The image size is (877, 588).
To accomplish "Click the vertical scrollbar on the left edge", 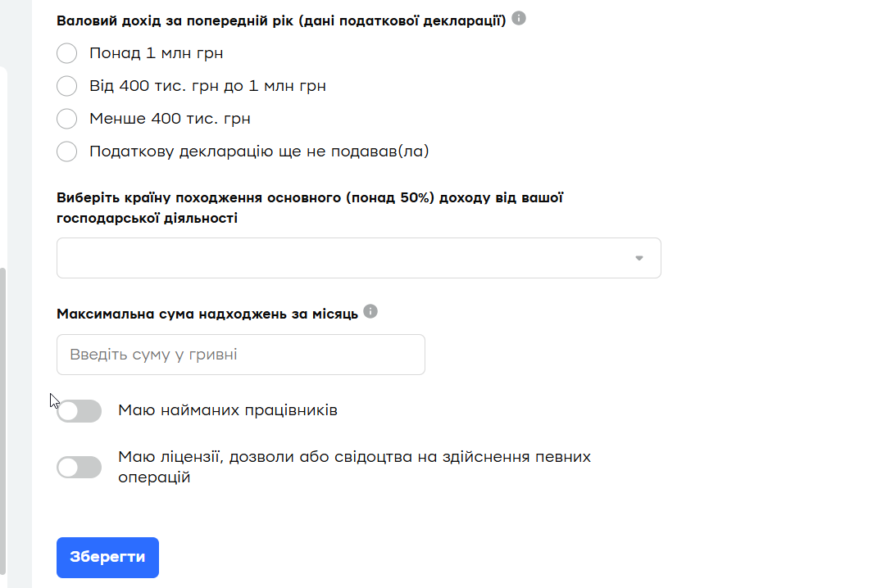I will tap(3, 409).
